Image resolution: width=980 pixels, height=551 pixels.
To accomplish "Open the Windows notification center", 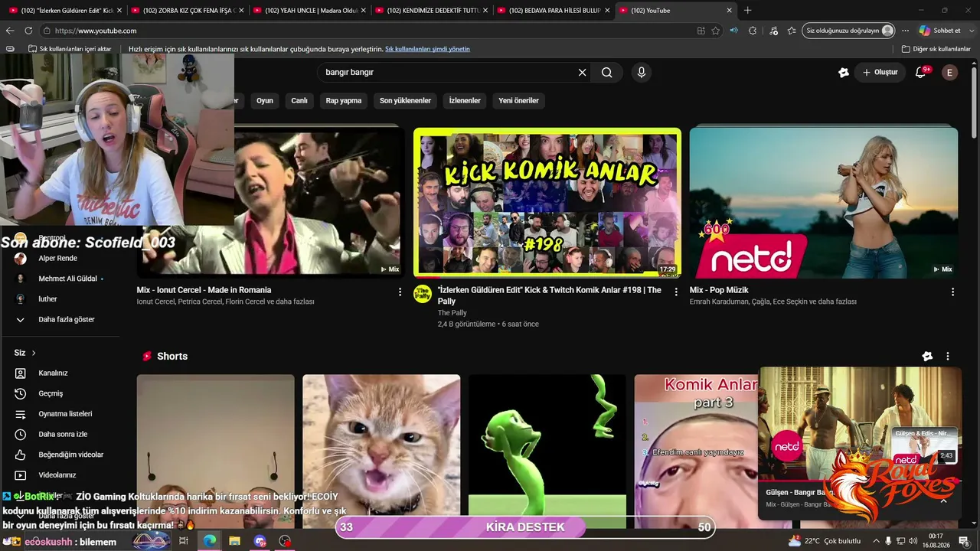I will tap(963, 541).
